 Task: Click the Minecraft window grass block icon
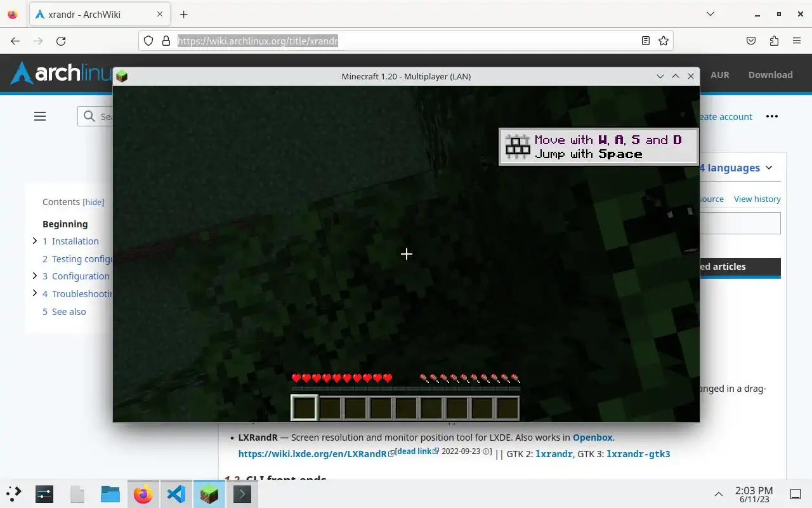(x=122, y=76)
